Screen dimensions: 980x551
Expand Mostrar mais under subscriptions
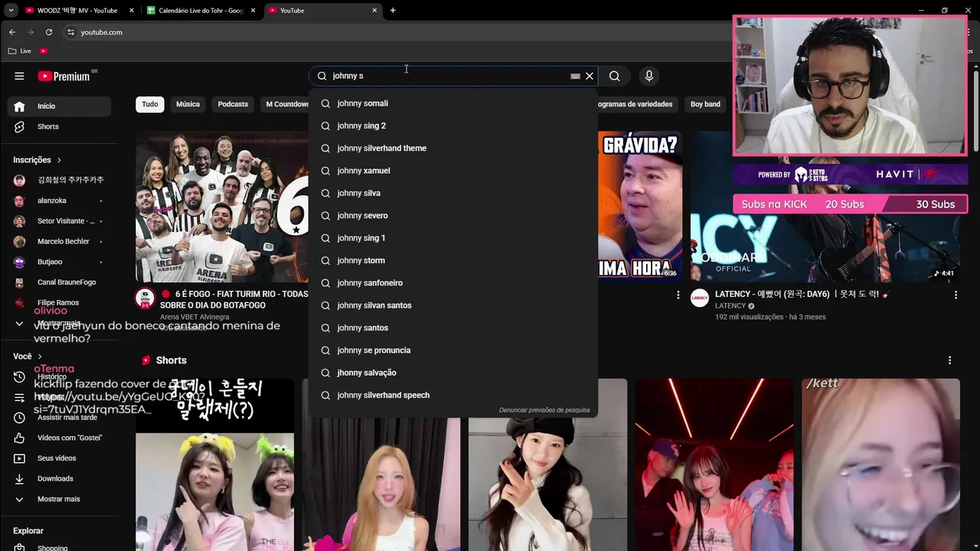[59, 323]
